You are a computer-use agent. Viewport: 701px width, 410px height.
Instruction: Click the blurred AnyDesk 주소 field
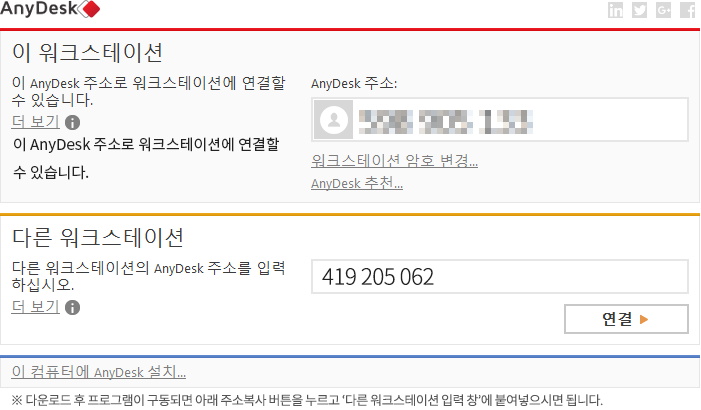(500, 119)
